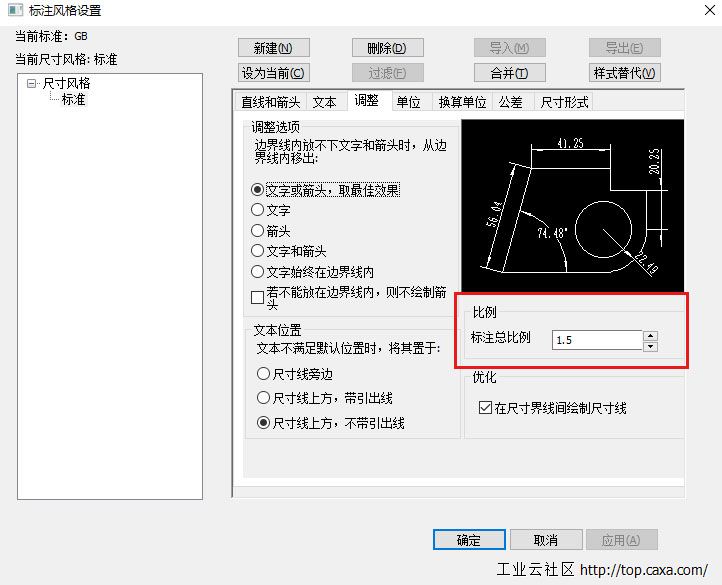
Task: Select the 标准 style in the tree
Action: pos(74,99)
